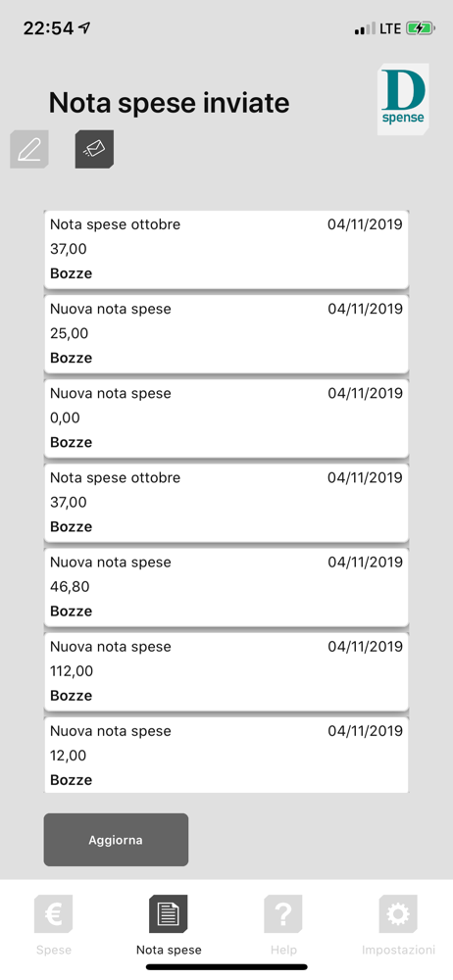Open Nuova nota spese 12,00 entry
This screenshot has height=980, width=453.
(x=226, y=755)
